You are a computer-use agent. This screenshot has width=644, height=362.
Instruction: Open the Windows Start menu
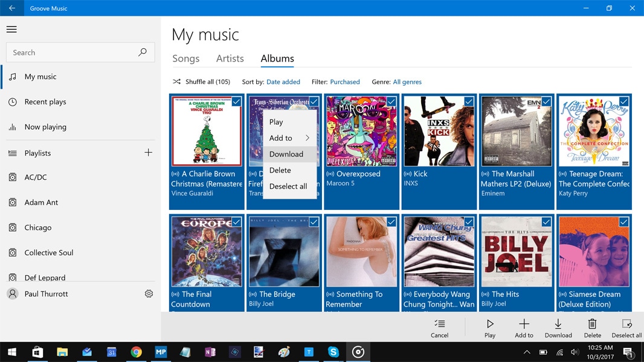point(12,352)
